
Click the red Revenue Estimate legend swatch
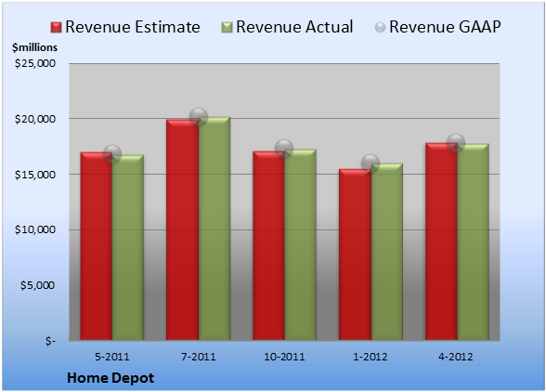(x=56, y=28)
